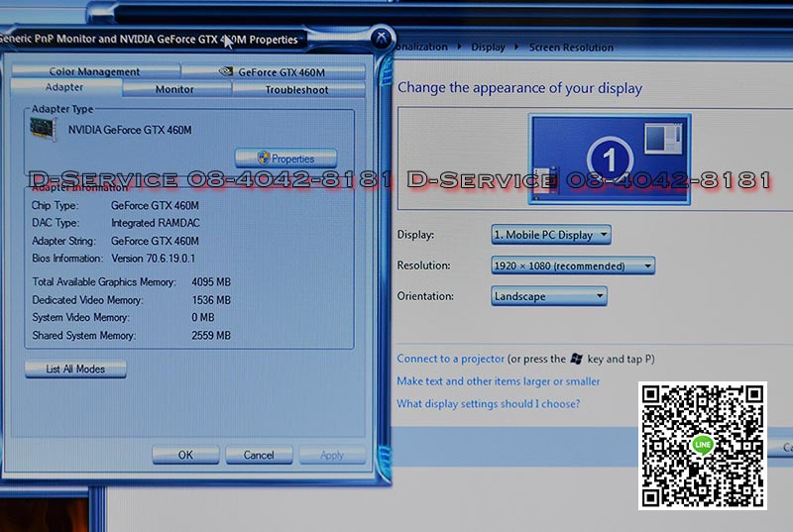Close the GTX 460M Properties dialog
793x532 pixels.
tap(382, 38)
